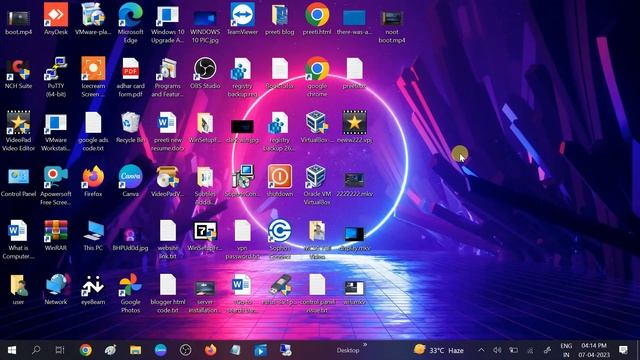640x360 pixels.
Task: Open the Programs and Features shortcut
Action: tap(168, 77)
